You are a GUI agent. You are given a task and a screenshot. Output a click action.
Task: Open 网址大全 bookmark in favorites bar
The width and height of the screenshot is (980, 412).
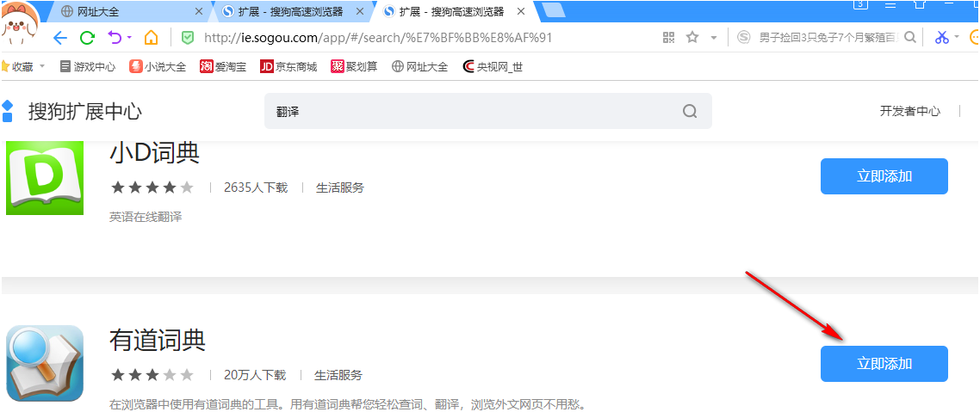[419, 67]
